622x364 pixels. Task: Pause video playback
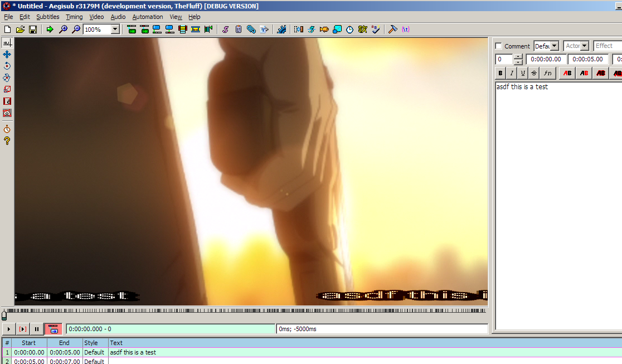36,329
